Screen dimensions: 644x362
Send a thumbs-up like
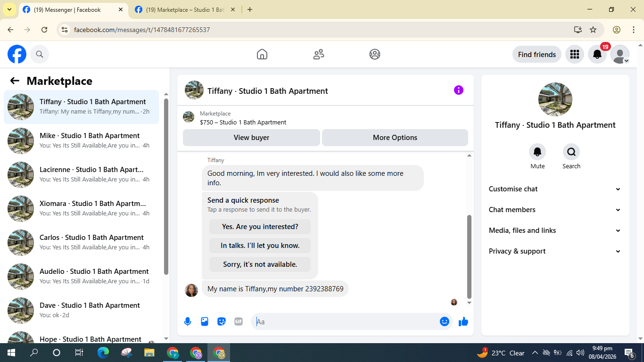[463, 321]
